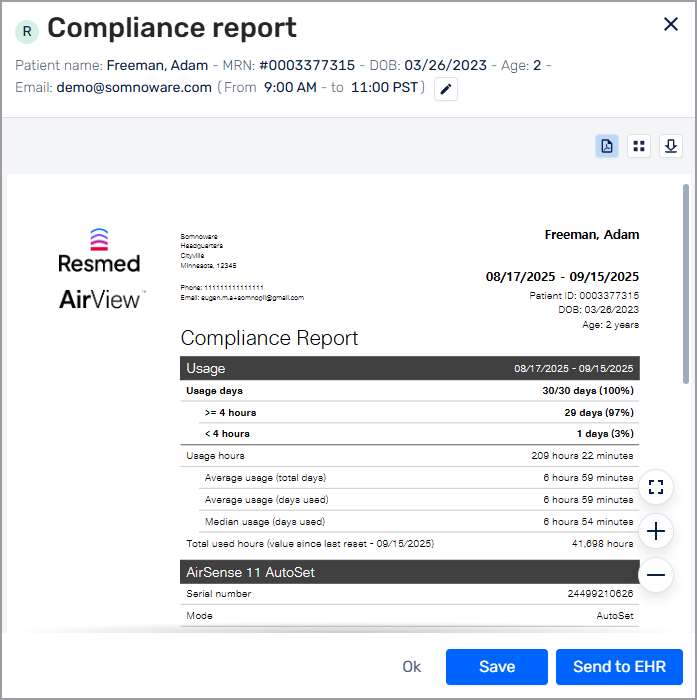Switch to grid view icon
The image size is (697, 700).
click(x=639, y=146)
